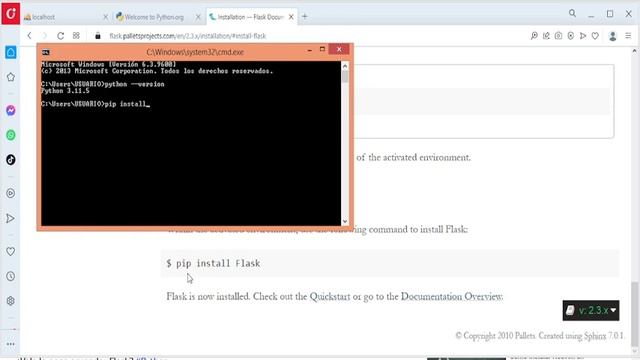Close the cmd.exe window
The image size is (640, 360).
tap(339, 49)
